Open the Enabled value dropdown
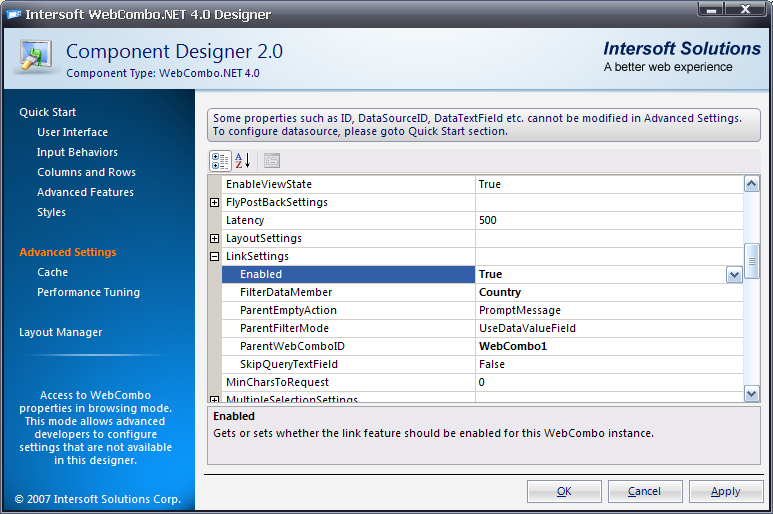 click(x=734, y=274)
